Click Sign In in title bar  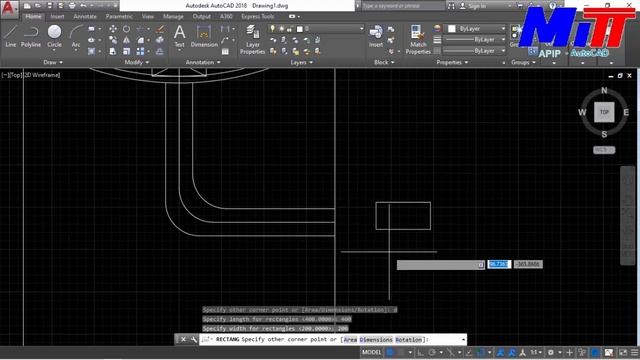point(477,6)
